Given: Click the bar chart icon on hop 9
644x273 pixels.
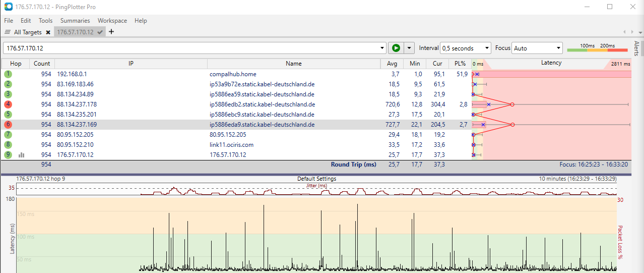Looking at the screenshot, I should pyautogui.click(x=22, y=155).
